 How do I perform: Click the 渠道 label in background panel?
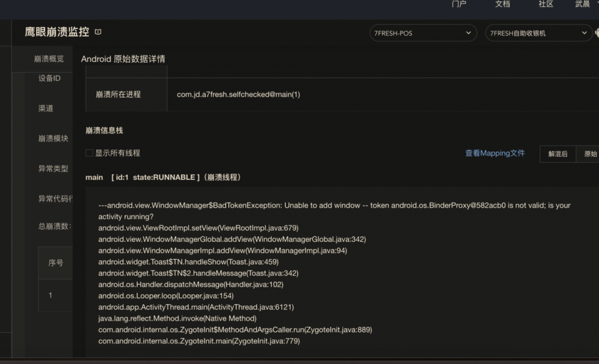[46, 109]
